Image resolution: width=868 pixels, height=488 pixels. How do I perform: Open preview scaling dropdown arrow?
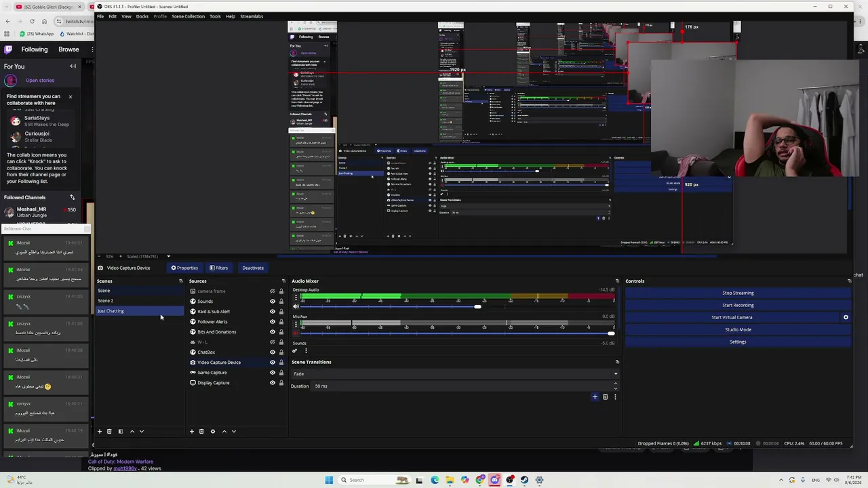(168, 256)
